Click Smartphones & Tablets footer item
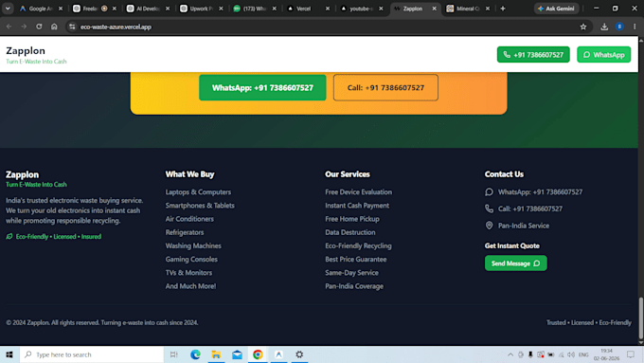Image resolution: width=644 pixels, height=363 pixels. pos(200,206)
